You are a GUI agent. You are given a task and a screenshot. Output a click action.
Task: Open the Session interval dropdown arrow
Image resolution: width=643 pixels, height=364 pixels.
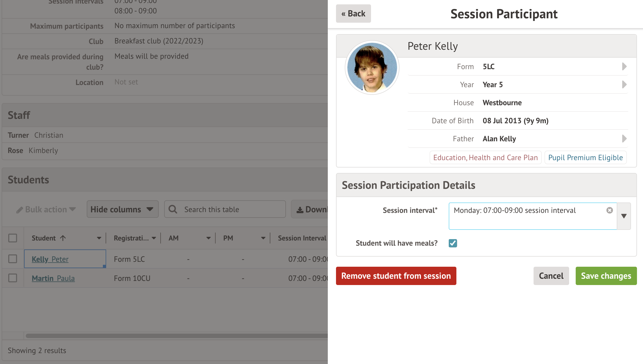pyautogui.click(x=624, y=216)
